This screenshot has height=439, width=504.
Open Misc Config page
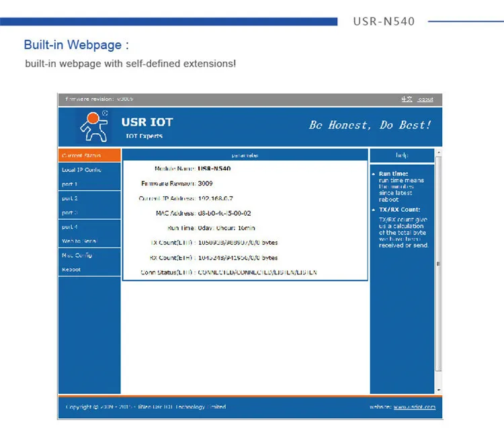[x=89, y=255]
